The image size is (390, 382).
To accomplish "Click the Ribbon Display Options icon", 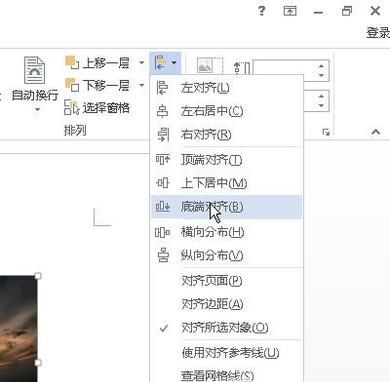I will [290, 11].
